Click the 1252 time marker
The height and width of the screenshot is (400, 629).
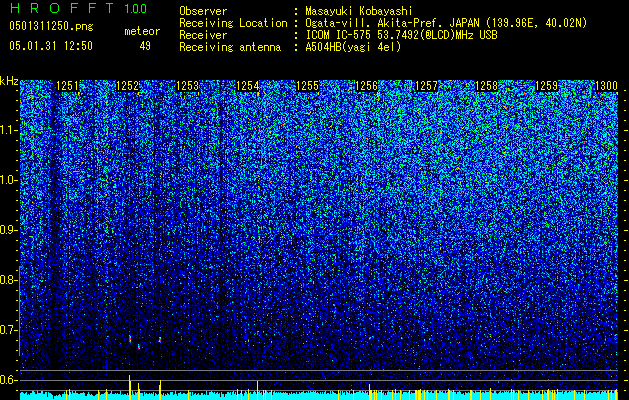(127, 86)
